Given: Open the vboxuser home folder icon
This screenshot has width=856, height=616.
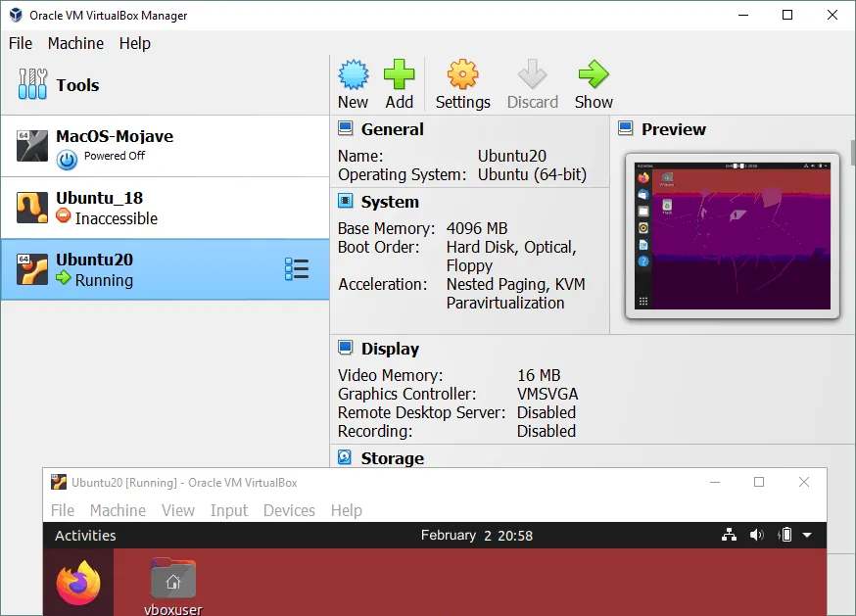Looking at the screenshot, I should click(x=173, y=579).
